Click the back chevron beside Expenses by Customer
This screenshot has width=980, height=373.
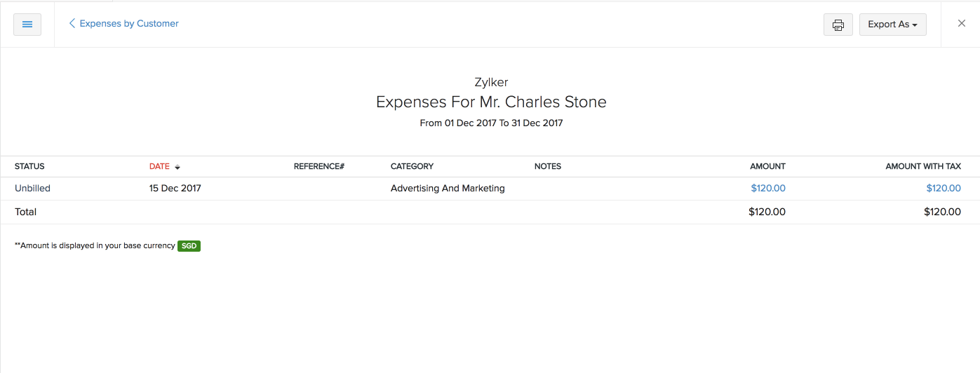coord(72,24)
